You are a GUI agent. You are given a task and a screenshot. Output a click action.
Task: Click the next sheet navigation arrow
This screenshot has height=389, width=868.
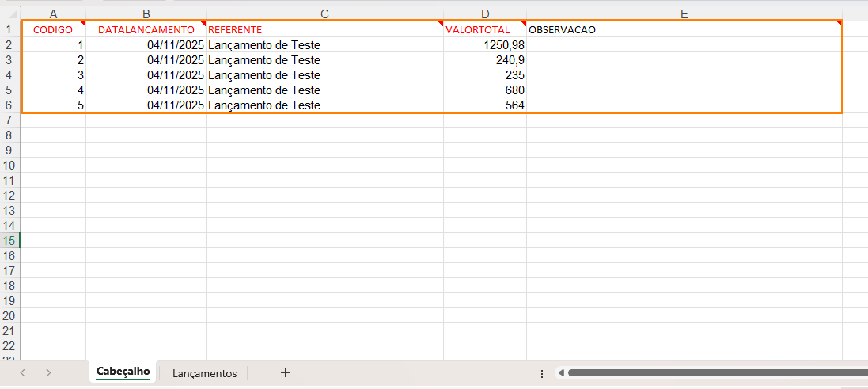coord(49,372)
